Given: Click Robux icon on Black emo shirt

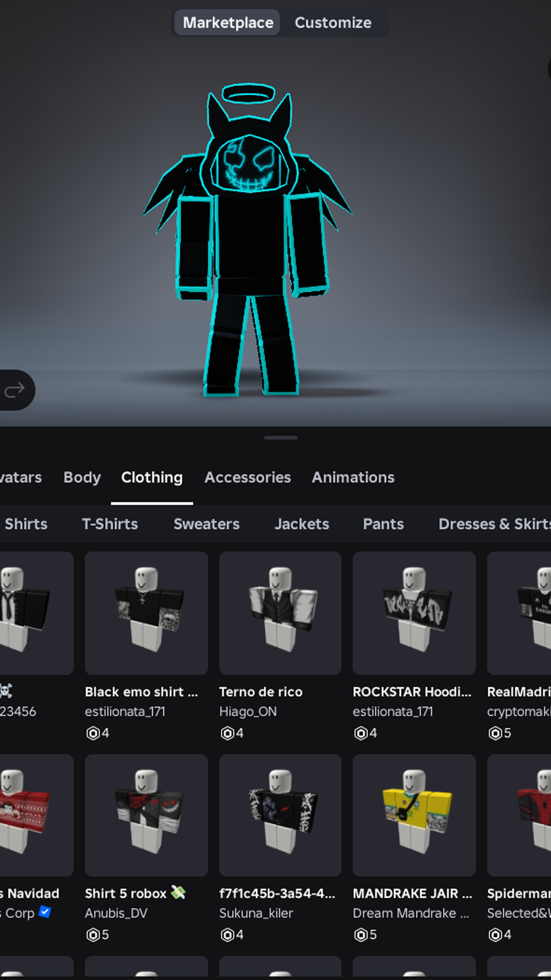Looking at the screenshot, I should (93, 733).
